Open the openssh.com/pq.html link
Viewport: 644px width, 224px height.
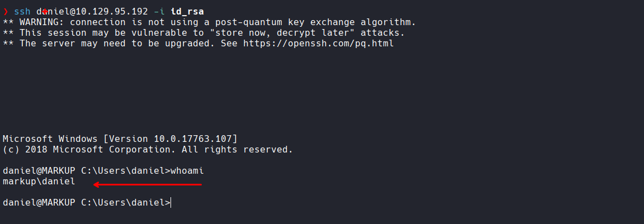click(318, 44)
